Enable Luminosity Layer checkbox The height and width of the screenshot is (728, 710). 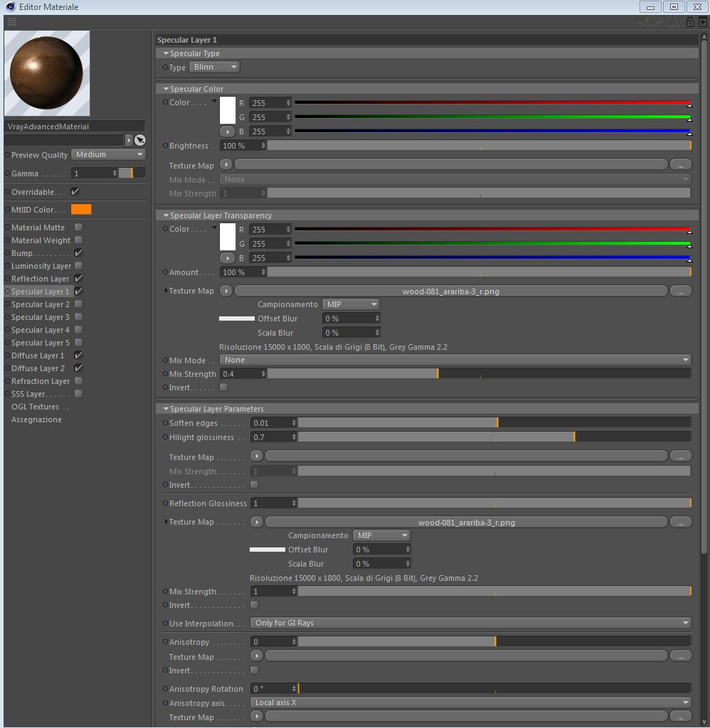pyautogui.click(x=78, y=266)
